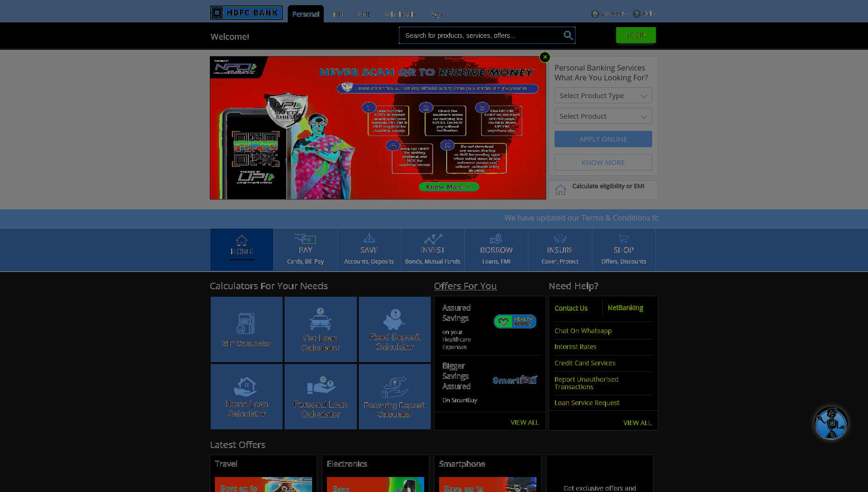The width and height of the screenshot is (868, 492).
Task: Open the Fixed Deposit Calculator icon
Action: click(x=395, y=319)
